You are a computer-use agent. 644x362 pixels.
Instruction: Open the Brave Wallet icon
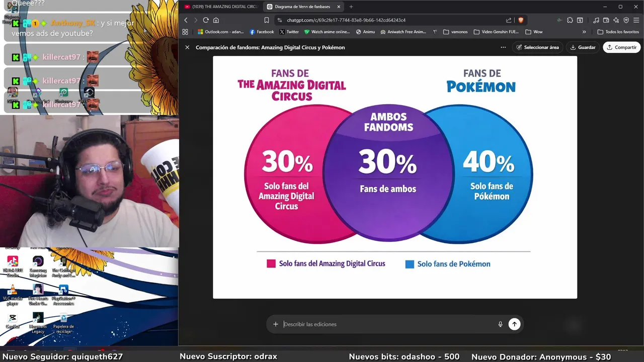tap(606, 20)
